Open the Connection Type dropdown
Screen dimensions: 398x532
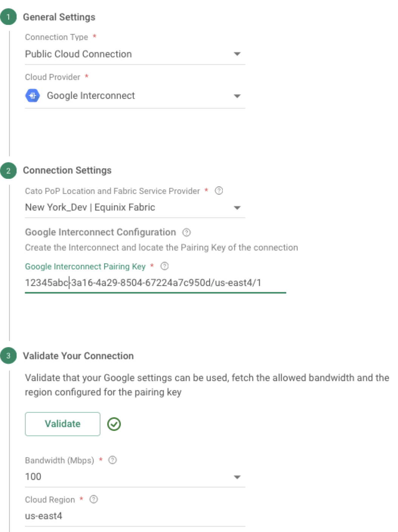(237, 54)
